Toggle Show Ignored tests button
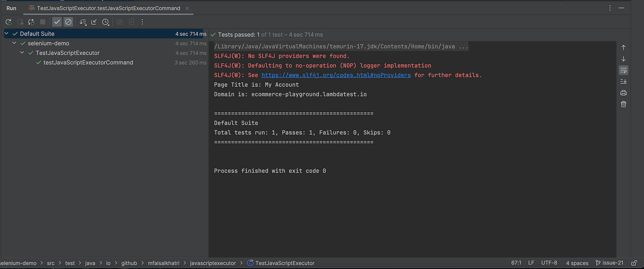 (x=68, y=22)
